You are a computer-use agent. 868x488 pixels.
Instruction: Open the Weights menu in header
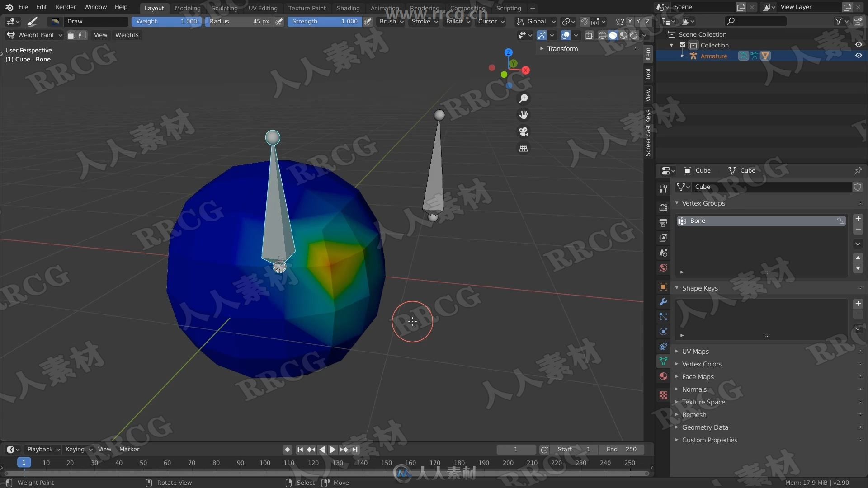(127, 34)
